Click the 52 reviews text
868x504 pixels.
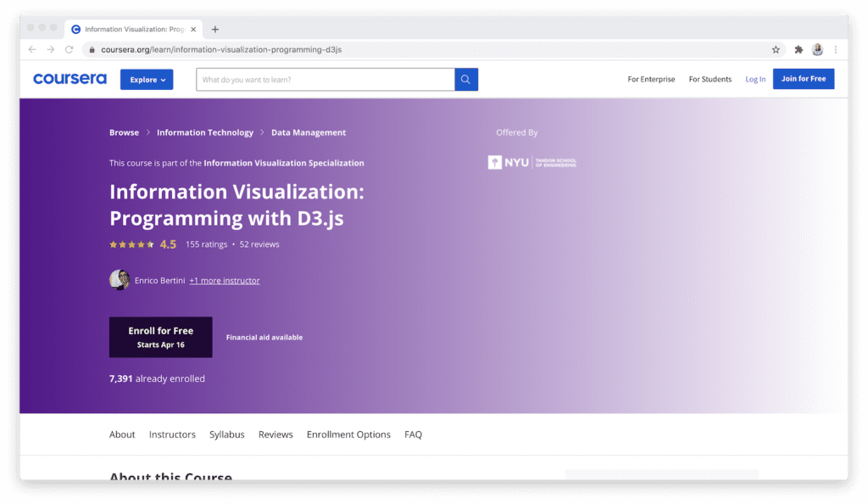coord(259,244)
